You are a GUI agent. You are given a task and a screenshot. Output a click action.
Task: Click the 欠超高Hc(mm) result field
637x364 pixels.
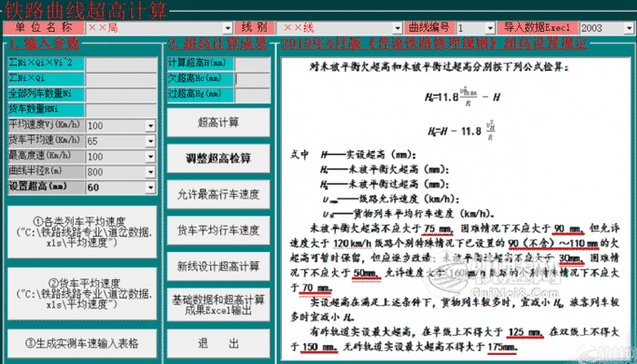click(252, 80)
